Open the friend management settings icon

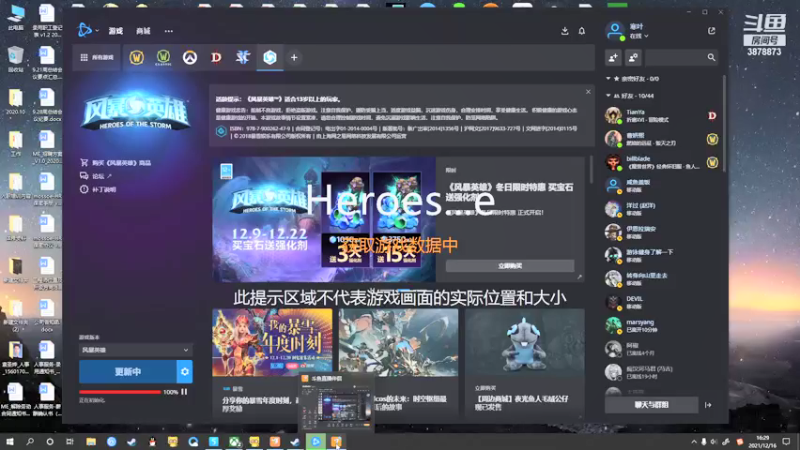(633, 58)
